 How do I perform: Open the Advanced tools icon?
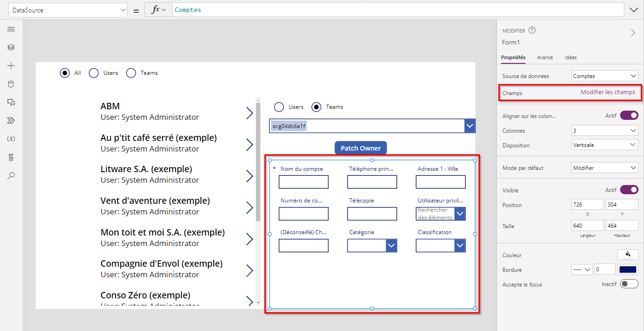pos(11,157)
